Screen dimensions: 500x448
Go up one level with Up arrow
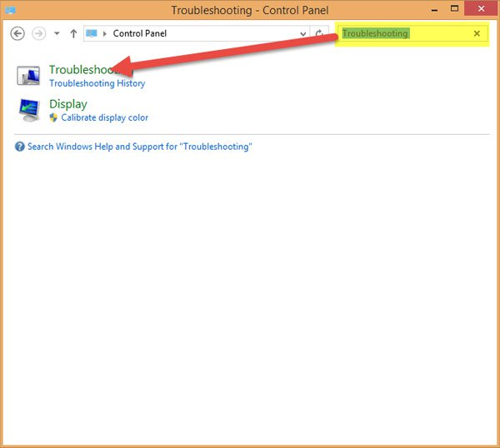73,33
